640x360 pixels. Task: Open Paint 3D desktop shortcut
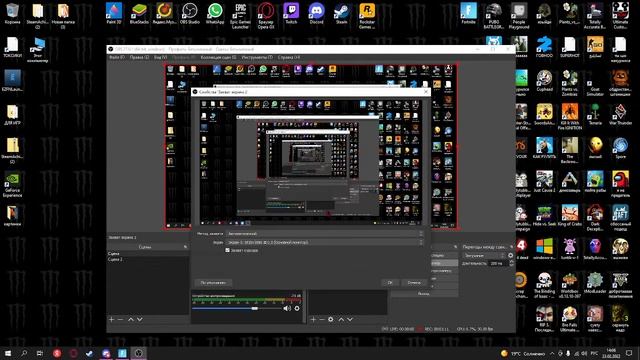(114, 14)
